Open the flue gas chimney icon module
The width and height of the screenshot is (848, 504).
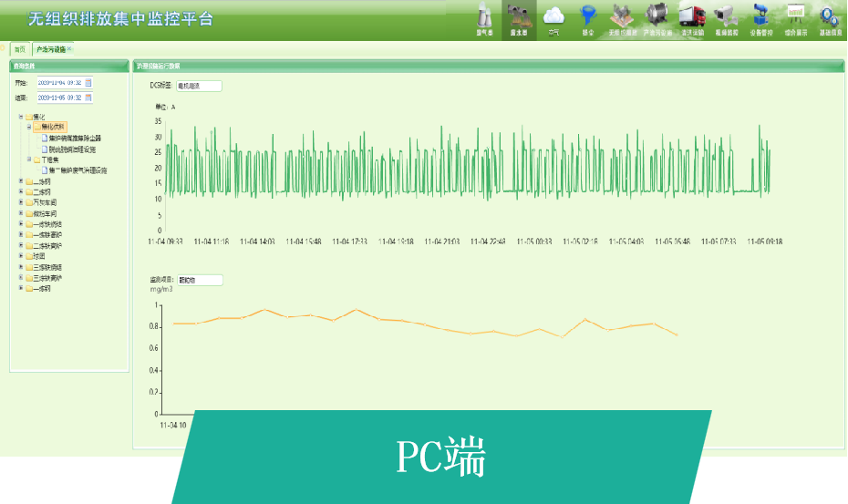point(484,18)
